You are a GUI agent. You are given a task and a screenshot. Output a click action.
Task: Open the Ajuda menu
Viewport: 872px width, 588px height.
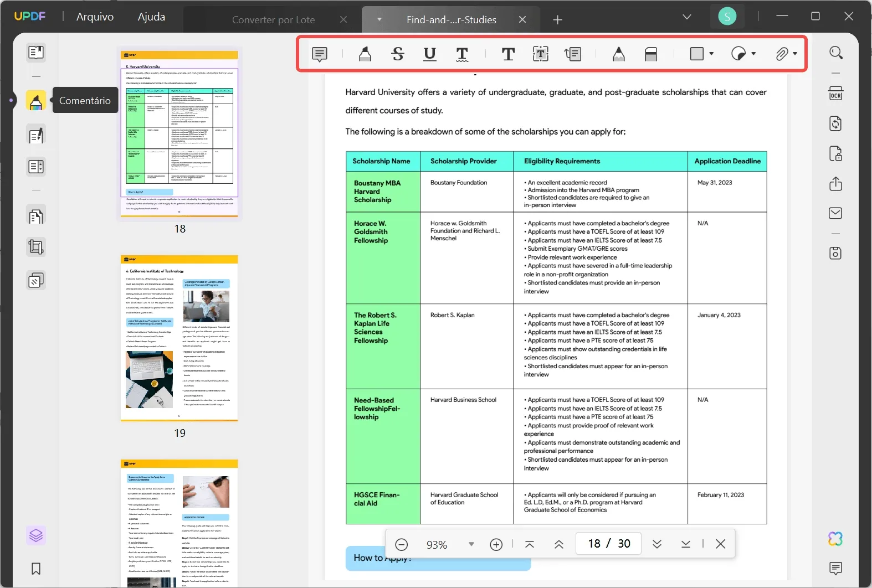[x=151, y=17]
